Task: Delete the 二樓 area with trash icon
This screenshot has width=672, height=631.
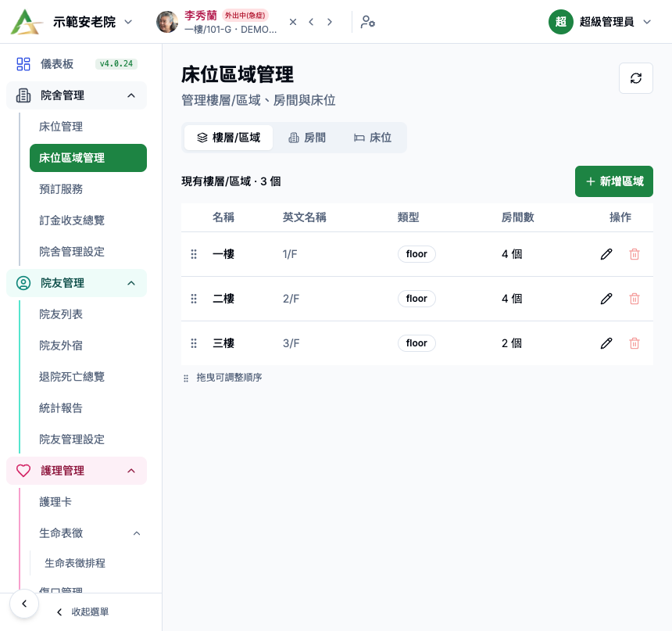Action: click(634, 299)
